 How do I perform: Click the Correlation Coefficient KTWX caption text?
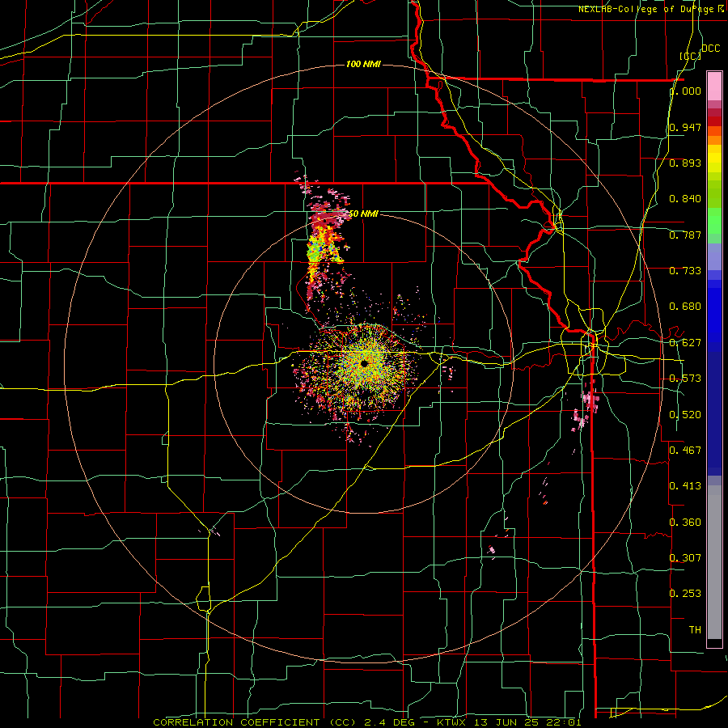(366, 722)
